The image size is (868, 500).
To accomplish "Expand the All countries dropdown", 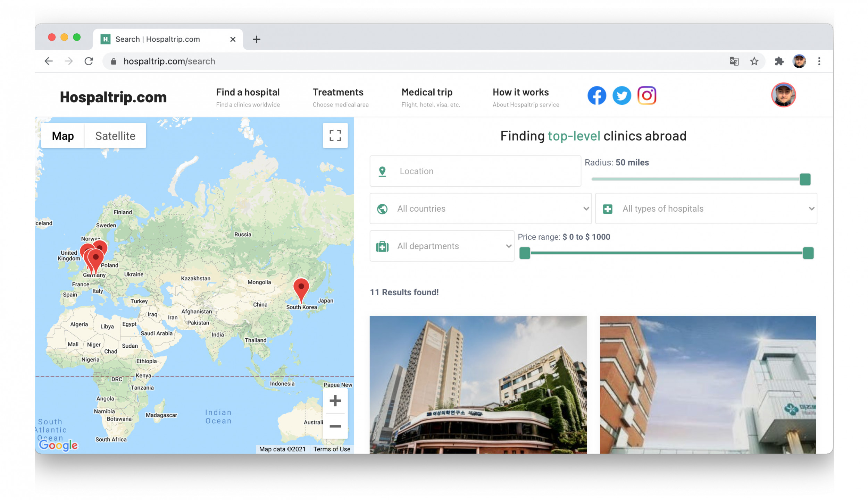I will 480,209.
